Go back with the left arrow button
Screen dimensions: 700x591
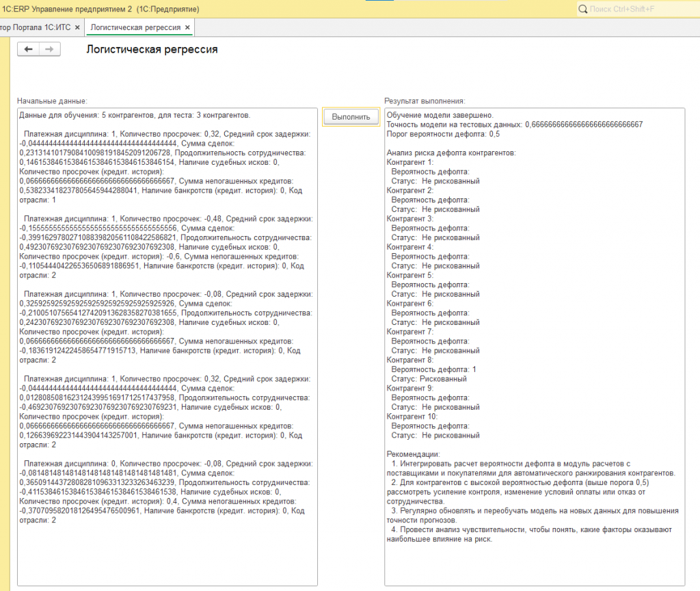pos(28,49)
